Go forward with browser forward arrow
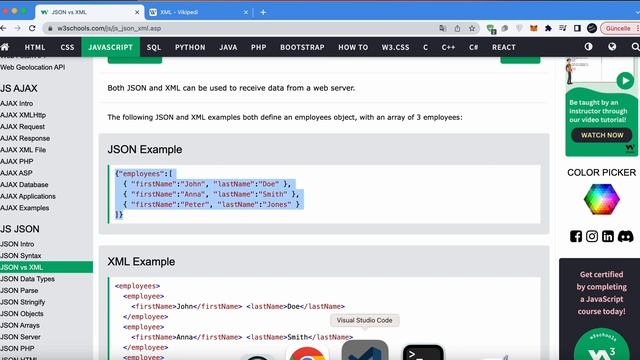 17,28
